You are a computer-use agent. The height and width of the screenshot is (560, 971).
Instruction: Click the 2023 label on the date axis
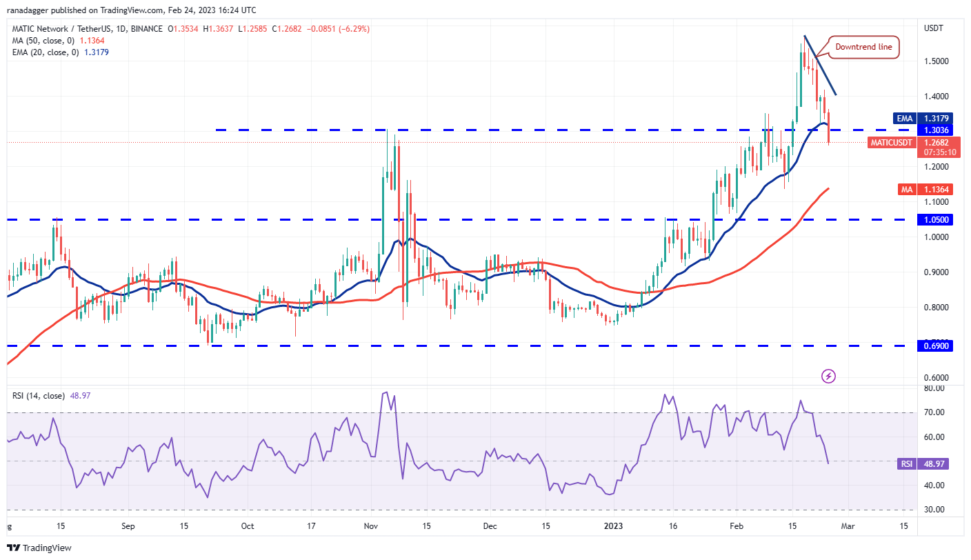613,526
